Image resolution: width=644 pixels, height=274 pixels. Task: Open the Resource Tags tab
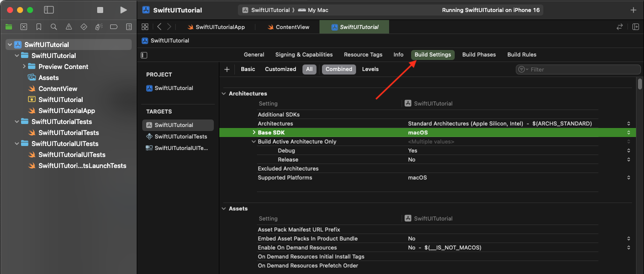(363, 54)
